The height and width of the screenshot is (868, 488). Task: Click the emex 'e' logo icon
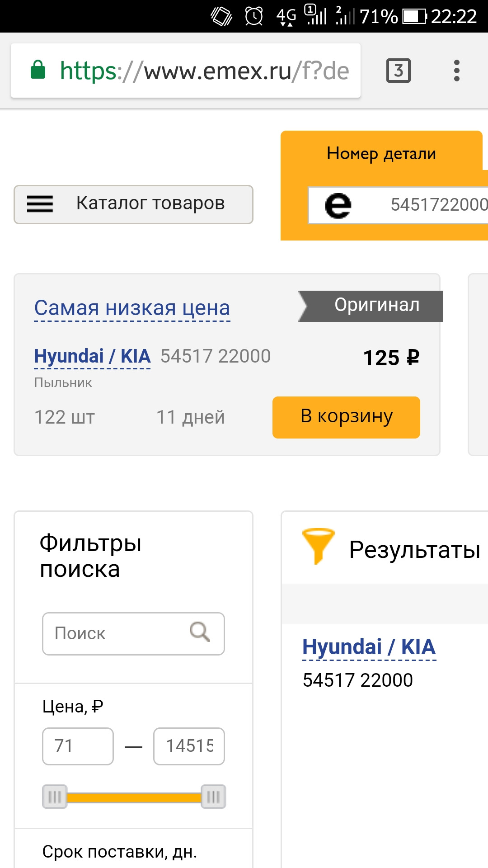pos(338,206)
